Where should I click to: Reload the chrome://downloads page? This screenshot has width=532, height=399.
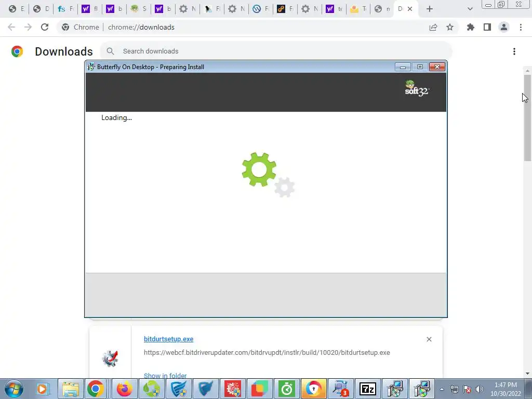pos(45,27)
